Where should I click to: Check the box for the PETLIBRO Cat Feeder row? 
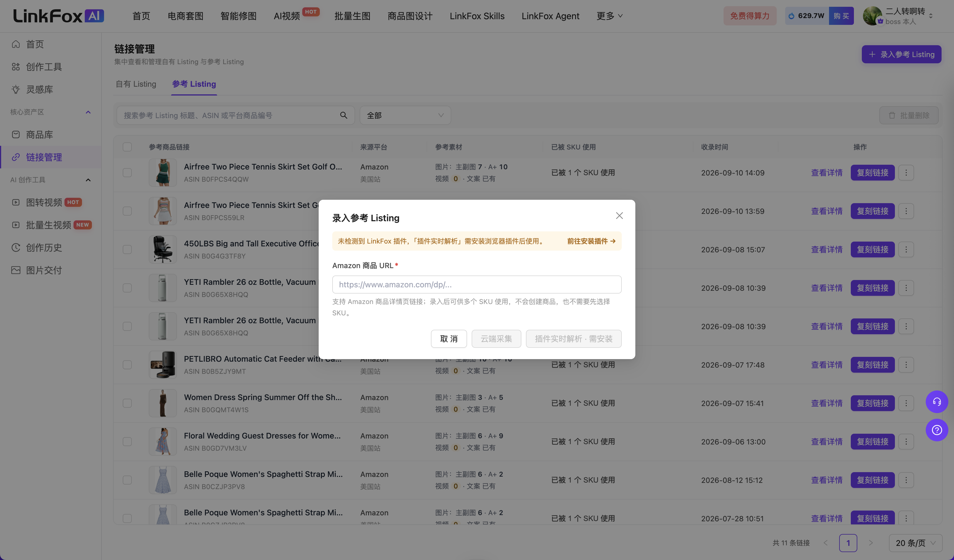(127, 365)
